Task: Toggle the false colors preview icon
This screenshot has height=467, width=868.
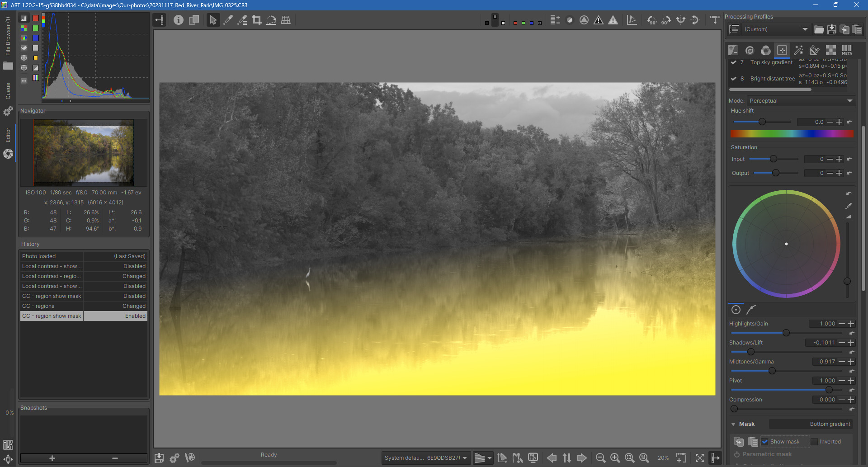Action: pyautogui.click(x=555, y=20)
